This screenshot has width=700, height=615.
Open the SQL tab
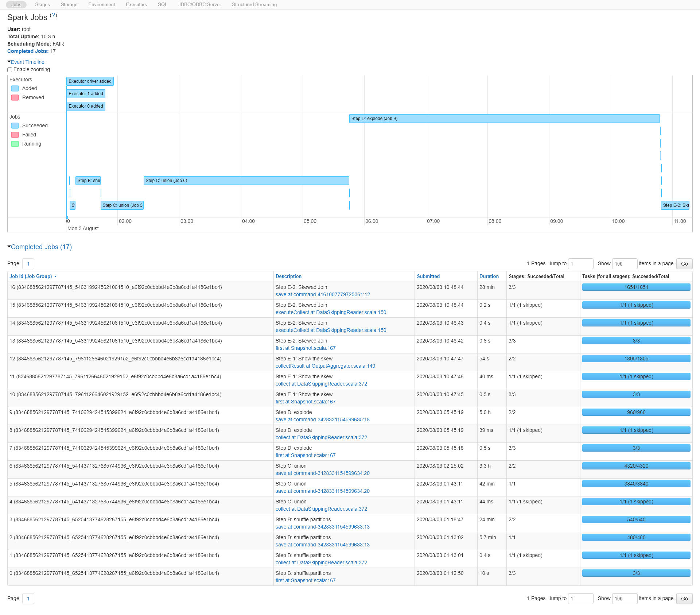[163, 5]
